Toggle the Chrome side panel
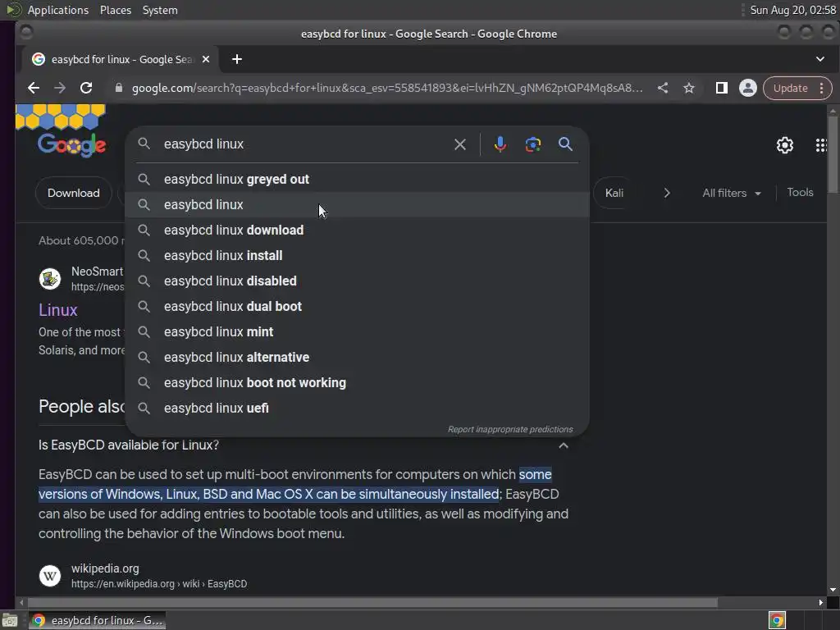 point(722,88)
